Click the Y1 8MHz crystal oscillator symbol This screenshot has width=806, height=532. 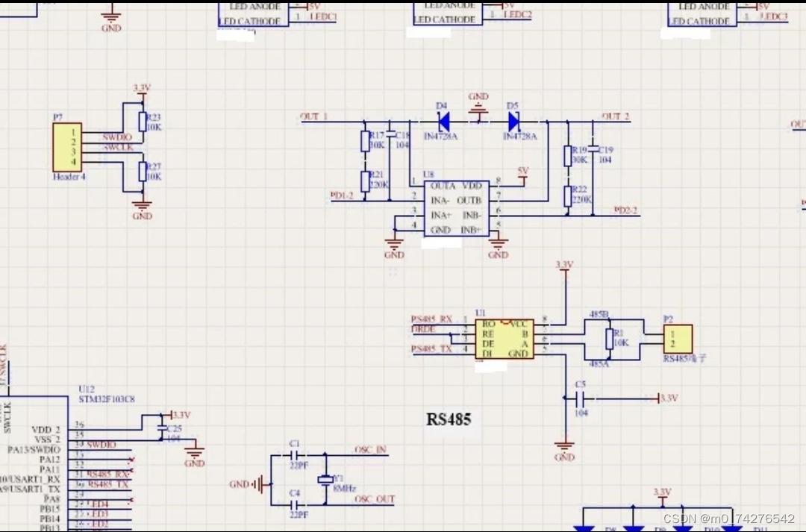tap(327, 480)
